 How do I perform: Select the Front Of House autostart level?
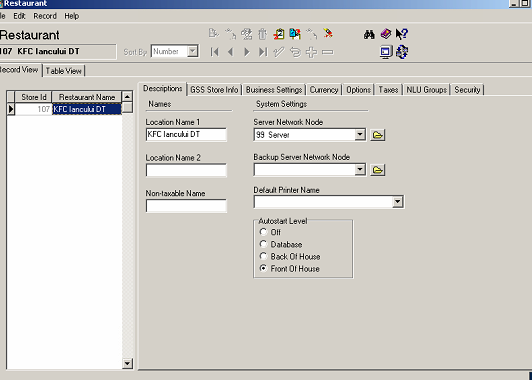coord(263,268)
